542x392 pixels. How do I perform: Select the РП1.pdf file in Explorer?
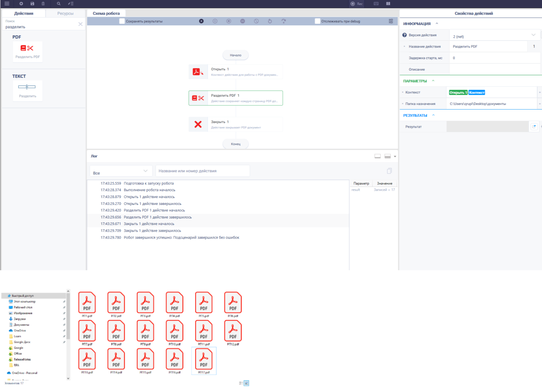coord(87,305)
